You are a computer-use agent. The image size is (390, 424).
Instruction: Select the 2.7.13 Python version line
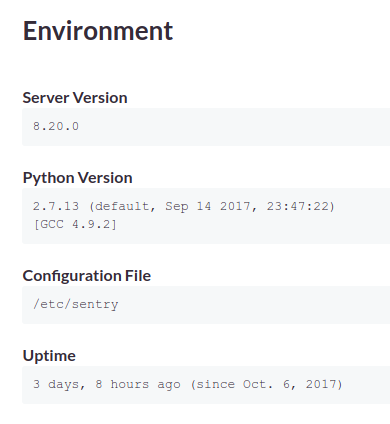184,206
